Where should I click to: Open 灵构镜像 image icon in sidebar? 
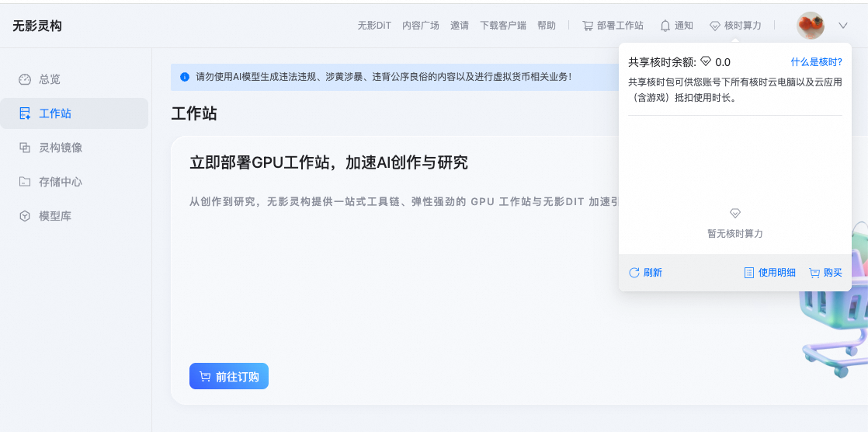click(x=25, y=148)
